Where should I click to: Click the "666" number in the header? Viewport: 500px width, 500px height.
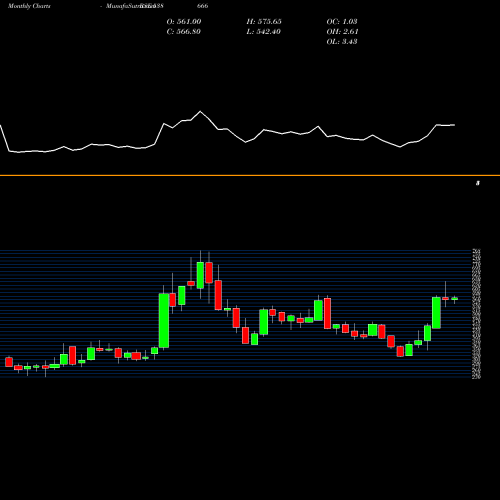pyautogui.click(x=202, y=6)
